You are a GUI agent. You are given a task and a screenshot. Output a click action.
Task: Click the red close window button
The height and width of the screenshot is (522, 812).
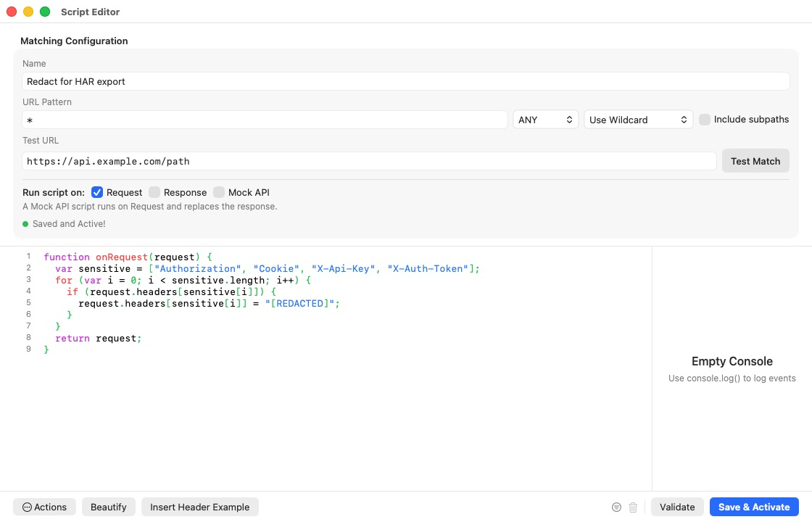point(12,12)
